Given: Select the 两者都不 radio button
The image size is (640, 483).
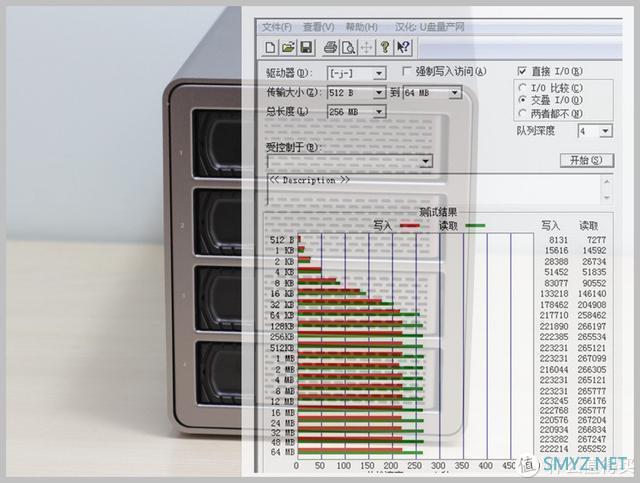Looking at the screenshot, I should tap(522, 114).
